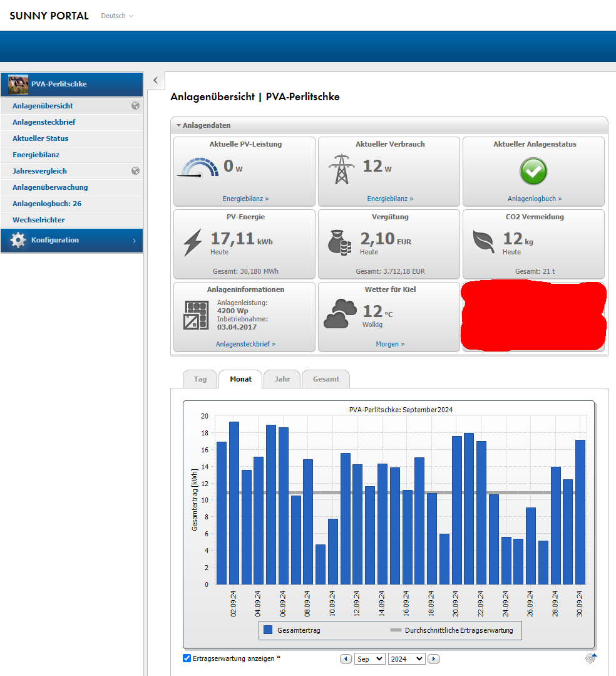Screen dimensions: 616x676
Task: Select Wechselrichter in the sidebar
Action: click(39, 220)
